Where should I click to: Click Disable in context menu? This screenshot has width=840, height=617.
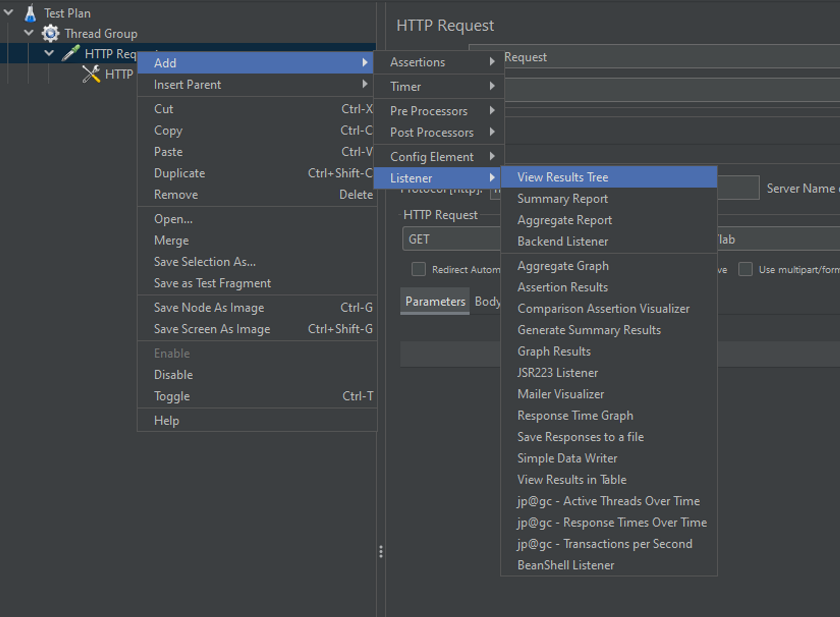click(173, 375)
